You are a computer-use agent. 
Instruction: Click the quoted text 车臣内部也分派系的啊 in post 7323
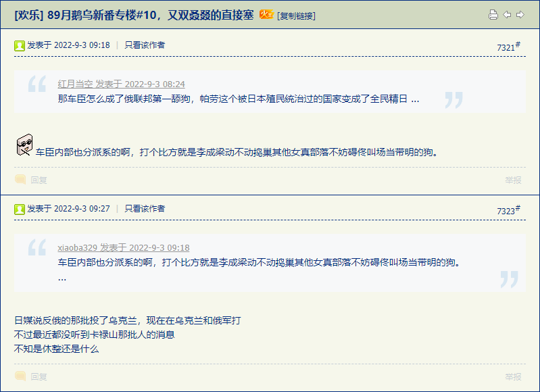click(x=260, y=262)
